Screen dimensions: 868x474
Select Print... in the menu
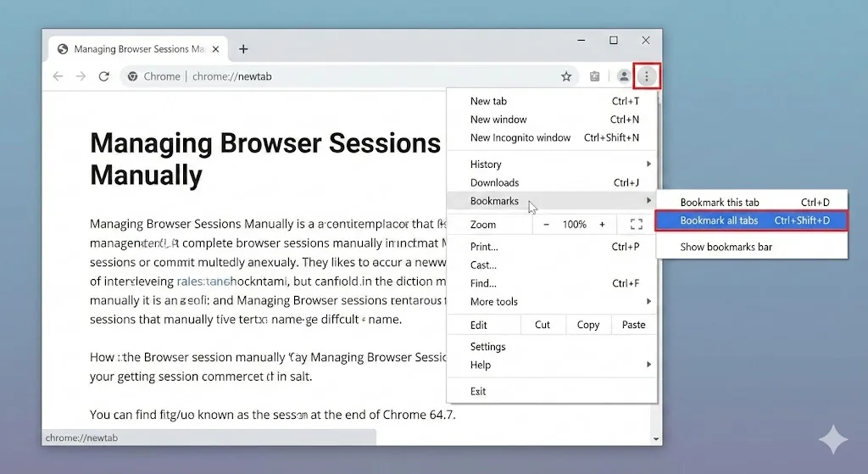click(552, 247)
